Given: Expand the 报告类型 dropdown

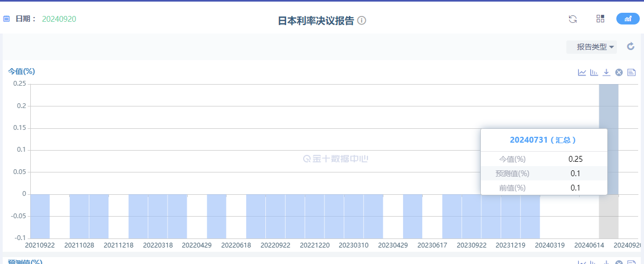Looking at the screenshot, I should pyautogui.click(x=592, y=47).
